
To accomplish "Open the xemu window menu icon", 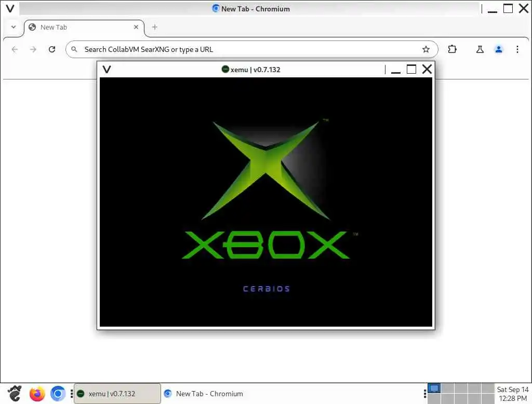I will (107, 70).
